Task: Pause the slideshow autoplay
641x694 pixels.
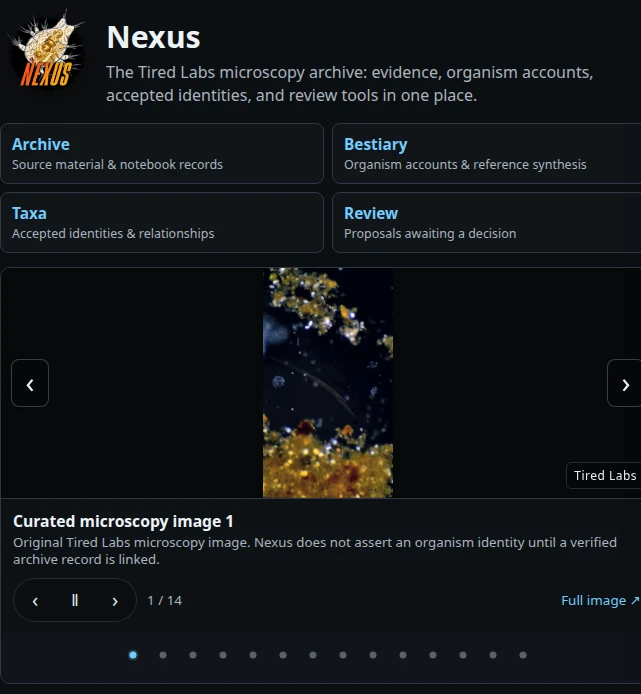Action: (75, 601)
